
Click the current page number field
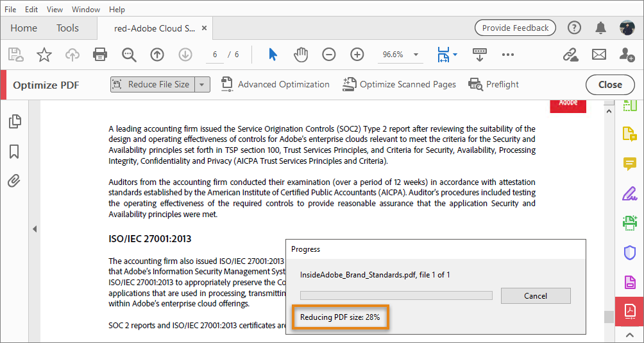click(215, 55)
